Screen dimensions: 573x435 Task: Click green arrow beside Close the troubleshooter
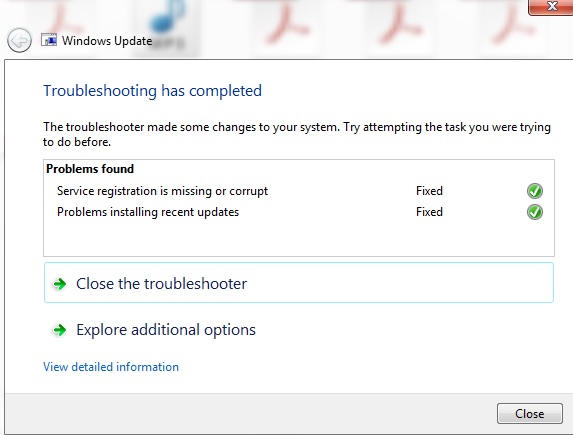(x=60, y=284)
